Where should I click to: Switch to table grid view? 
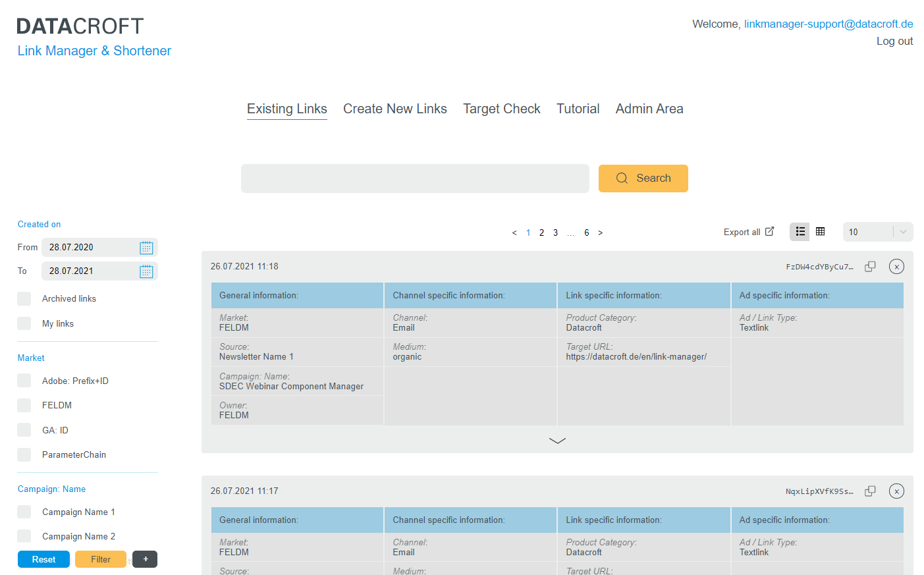tap(820, 232)
